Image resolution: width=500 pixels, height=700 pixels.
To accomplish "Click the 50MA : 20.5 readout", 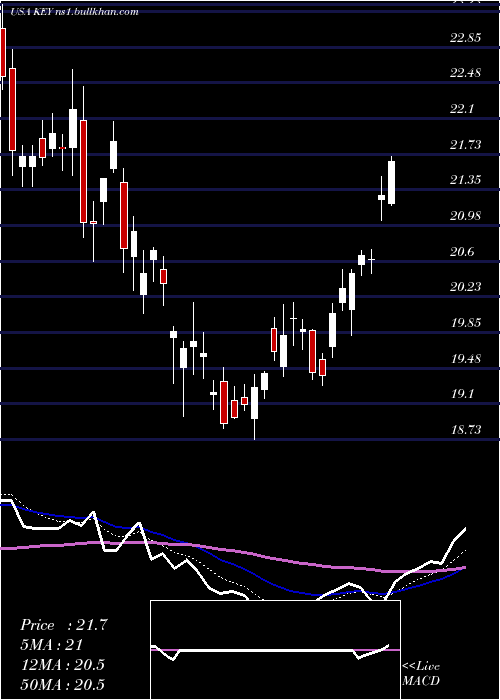I will click(x=62, y=684).
